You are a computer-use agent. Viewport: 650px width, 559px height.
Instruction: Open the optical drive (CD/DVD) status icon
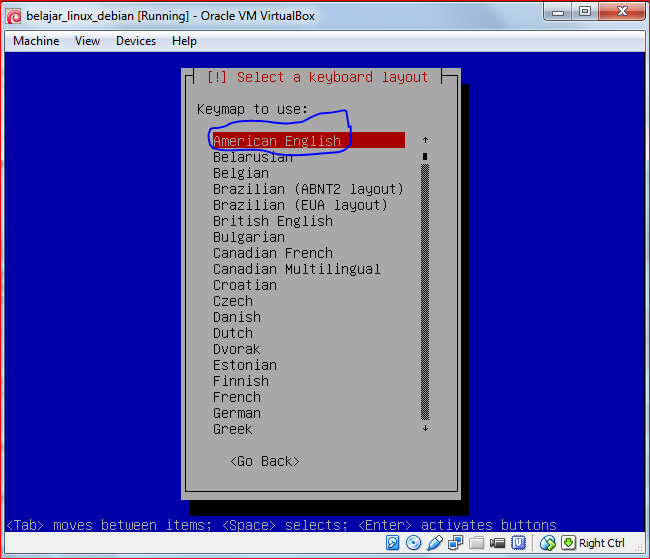click(413, 543)
